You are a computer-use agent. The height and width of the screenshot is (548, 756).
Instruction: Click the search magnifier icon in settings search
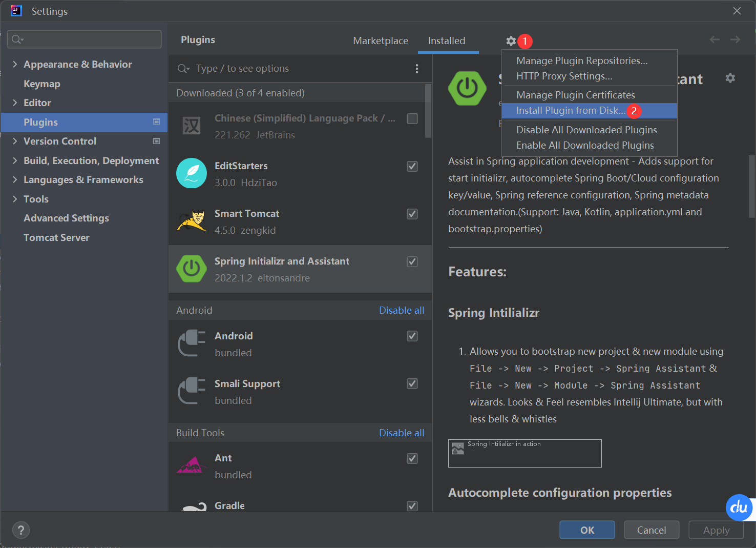click(17, 39)
